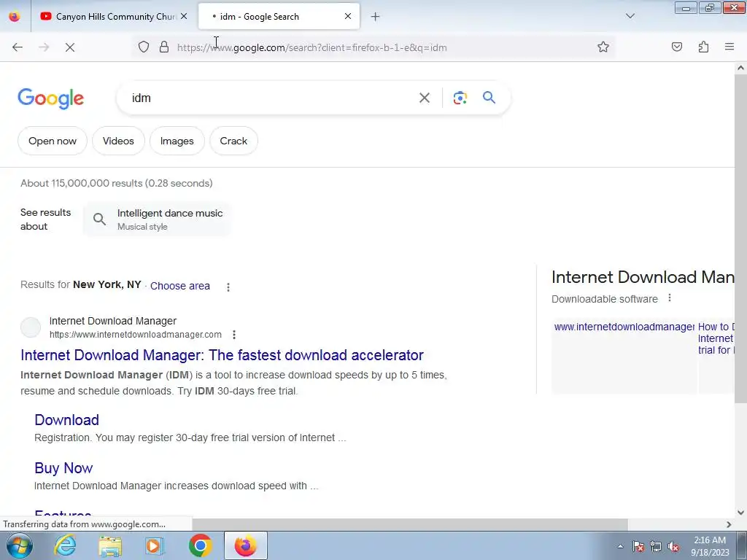747x560 pixels.
Task: Click the forward navigation arrow
Action: tap(44, 47)
